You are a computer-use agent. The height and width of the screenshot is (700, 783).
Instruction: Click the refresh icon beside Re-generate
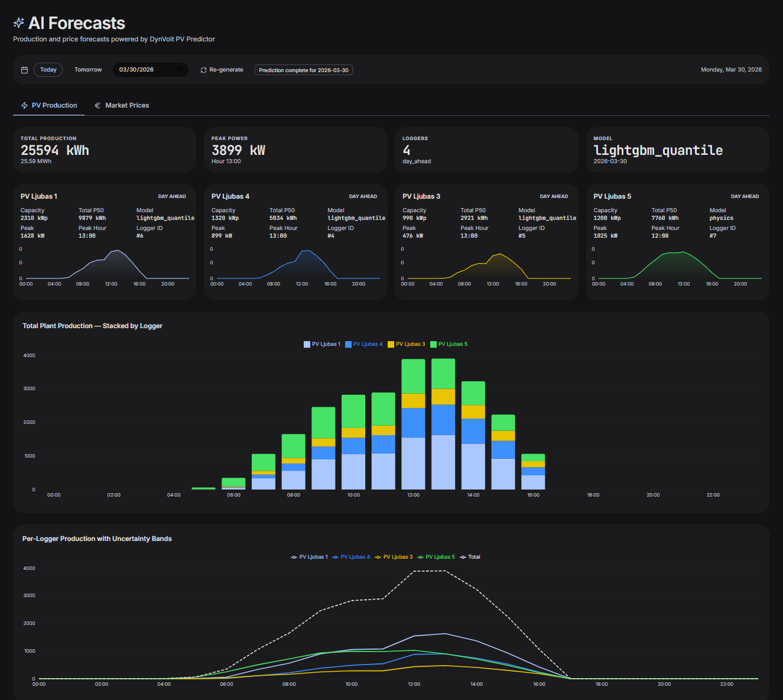coord(203,69)
